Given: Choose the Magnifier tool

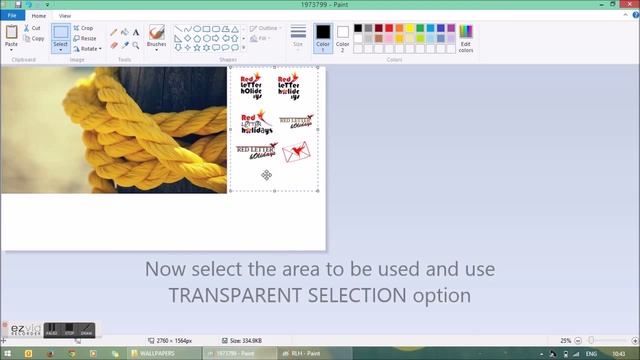Looking at the screenshot, I should (136, 45).
